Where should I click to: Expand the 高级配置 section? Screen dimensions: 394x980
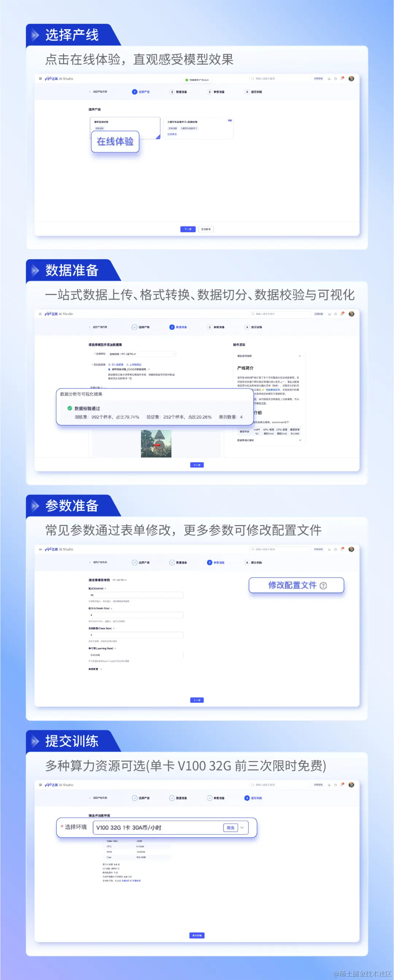pos(96,669)
